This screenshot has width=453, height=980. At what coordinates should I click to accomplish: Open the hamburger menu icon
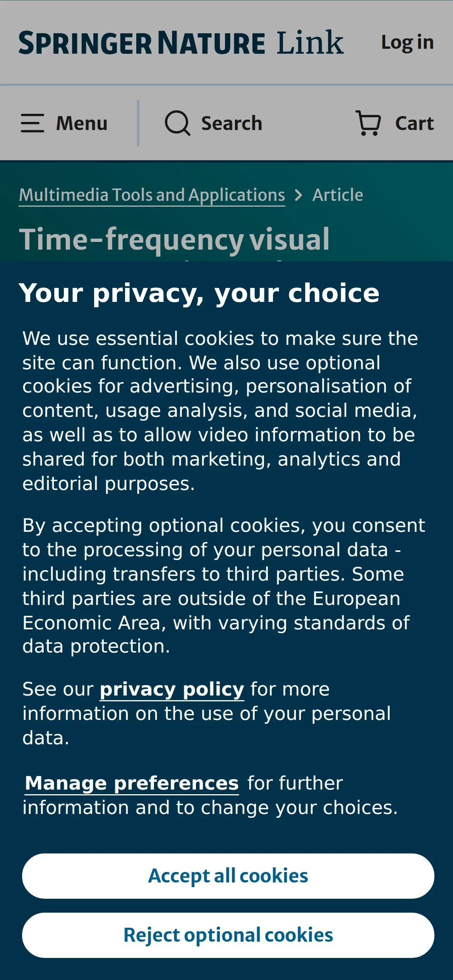coord(32,123)
